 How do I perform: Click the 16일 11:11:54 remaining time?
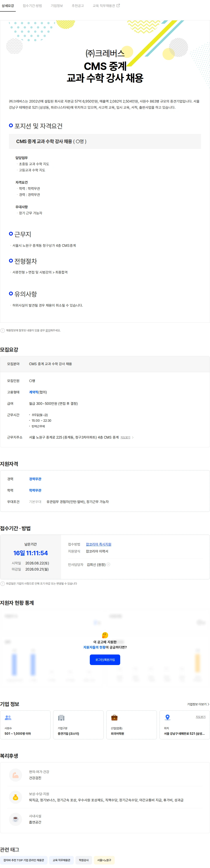(31, 553)
